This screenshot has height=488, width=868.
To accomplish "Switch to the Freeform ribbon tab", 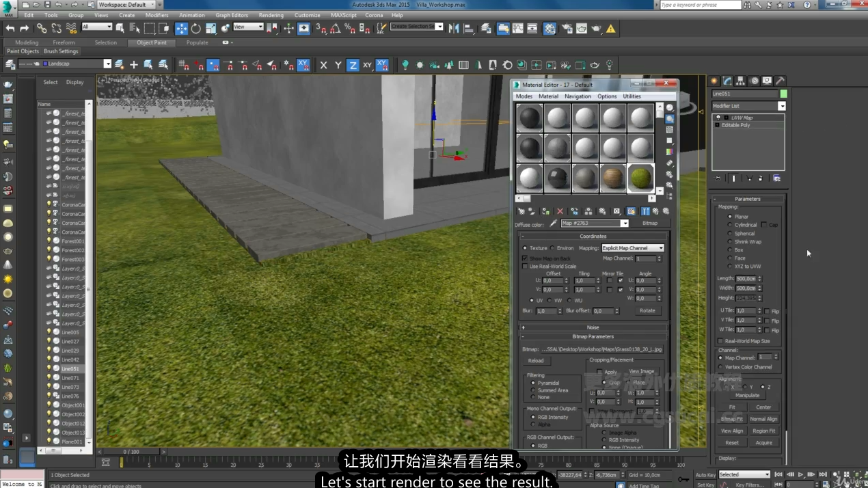I will click(x=64, y=42).
